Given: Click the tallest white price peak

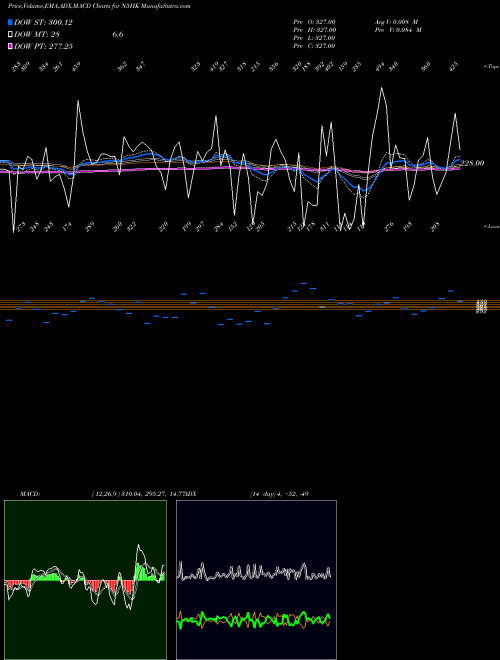Looking at the screenshot, I should (382, 88).
